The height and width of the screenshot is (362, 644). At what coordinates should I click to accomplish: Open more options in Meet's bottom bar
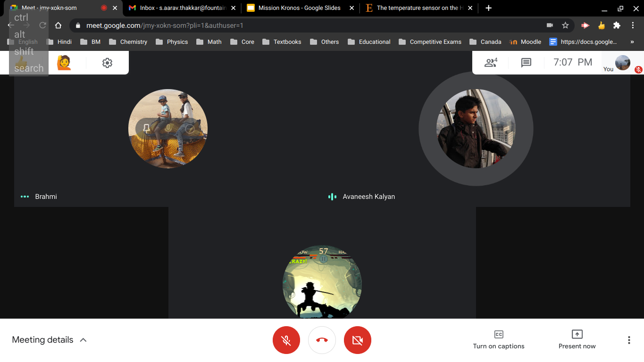coord(629,340)
